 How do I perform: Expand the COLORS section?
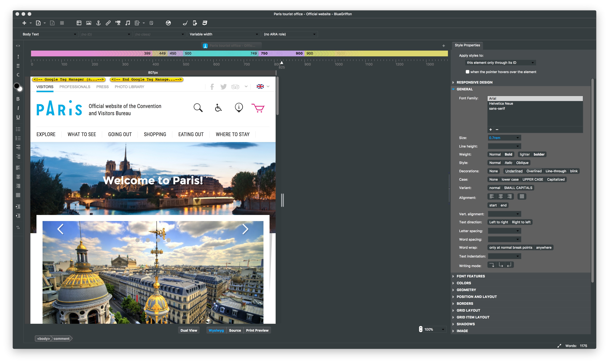(x=464, y=283)
